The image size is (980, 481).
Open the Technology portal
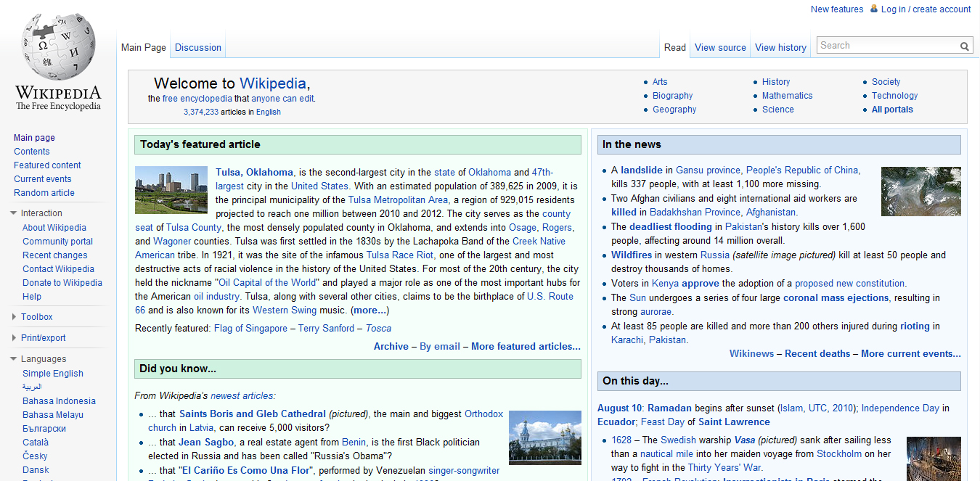895,96
